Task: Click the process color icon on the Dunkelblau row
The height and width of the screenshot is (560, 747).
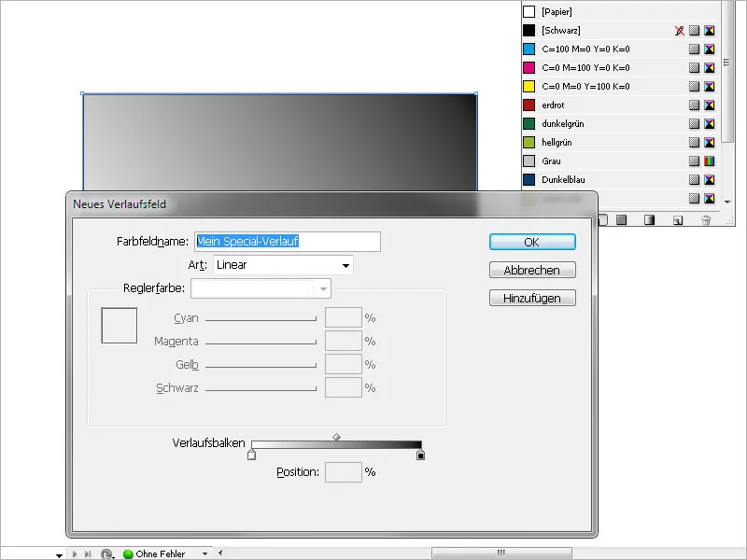Action: [694, 179]
